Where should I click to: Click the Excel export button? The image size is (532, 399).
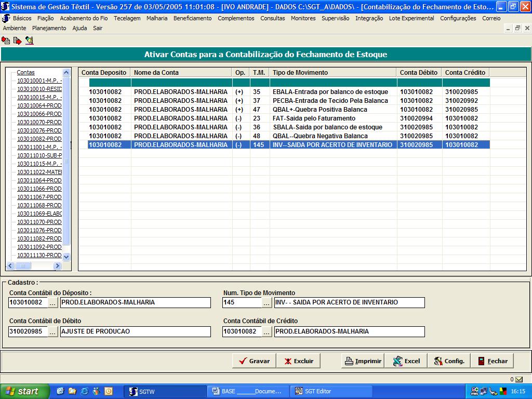point(406,361)
